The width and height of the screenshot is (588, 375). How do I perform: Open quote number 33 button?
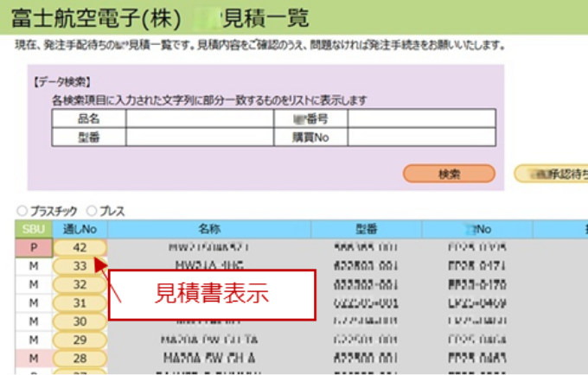click(80, 266)
